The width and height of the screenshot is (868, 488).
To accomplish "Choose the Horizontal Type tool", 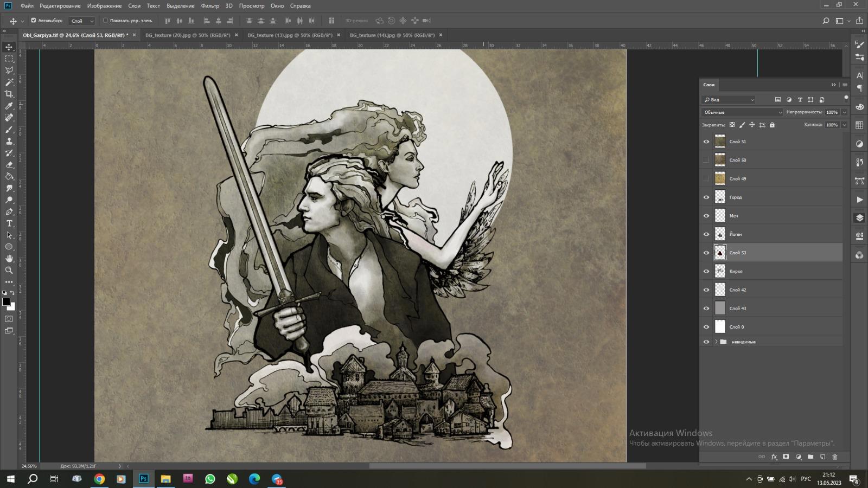I will (x=9, y=223).
